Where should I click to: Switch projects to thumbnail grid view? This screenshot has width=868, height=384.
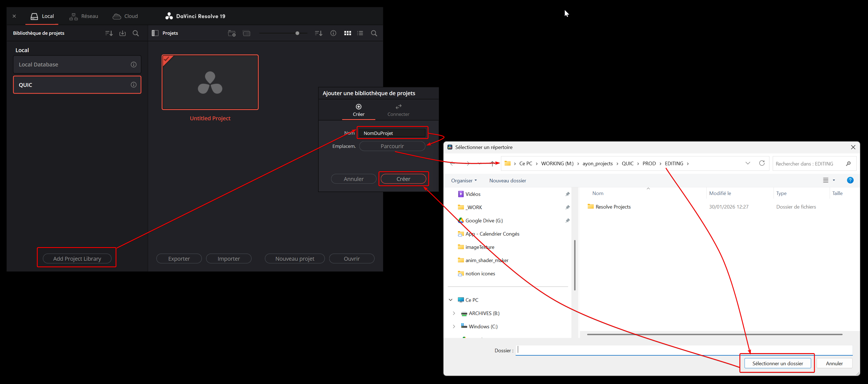pyautogui.click(x=347, y=33)
